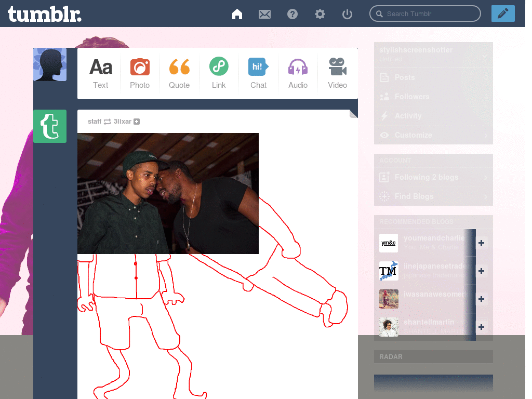Open the photo of two men

pyautogui.click(x=168, y=193)
